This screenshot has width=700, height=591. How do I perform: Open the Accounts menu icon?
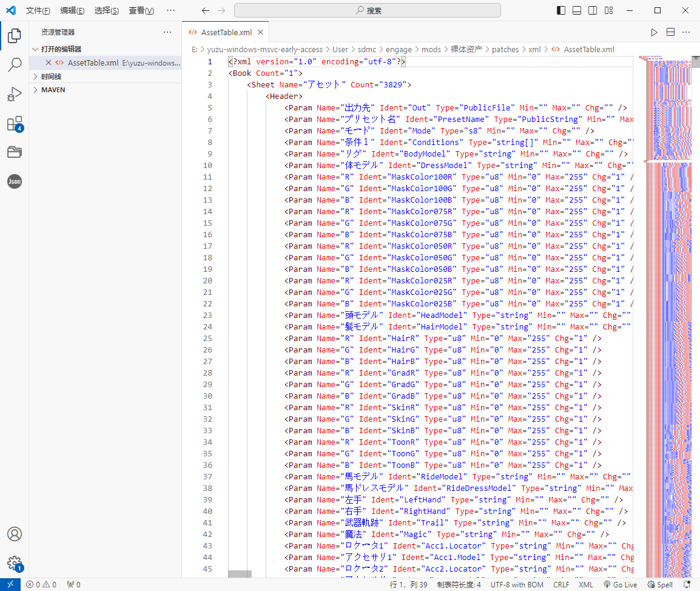(x=15, y=534)
